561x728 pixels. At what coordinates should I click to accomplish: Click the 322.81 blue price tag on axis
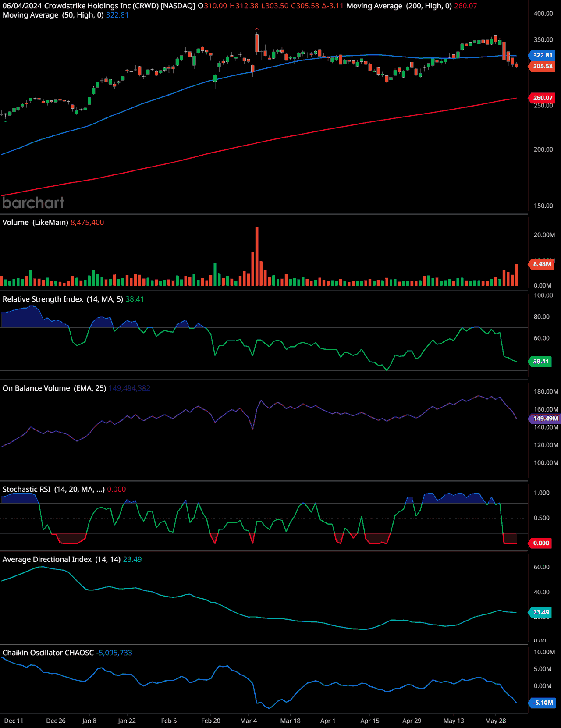click(543, 55)
